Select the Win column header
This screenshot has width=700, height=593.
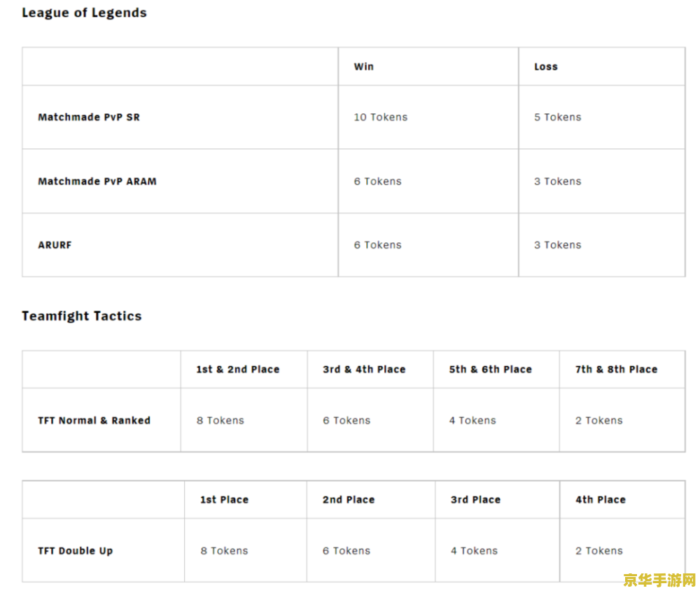coord(364,67)
